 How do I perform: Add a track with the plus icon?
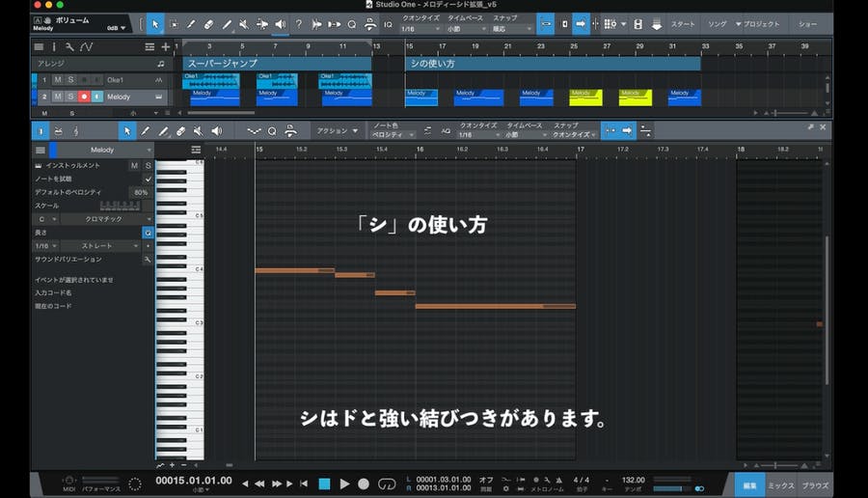coord(166,47)
